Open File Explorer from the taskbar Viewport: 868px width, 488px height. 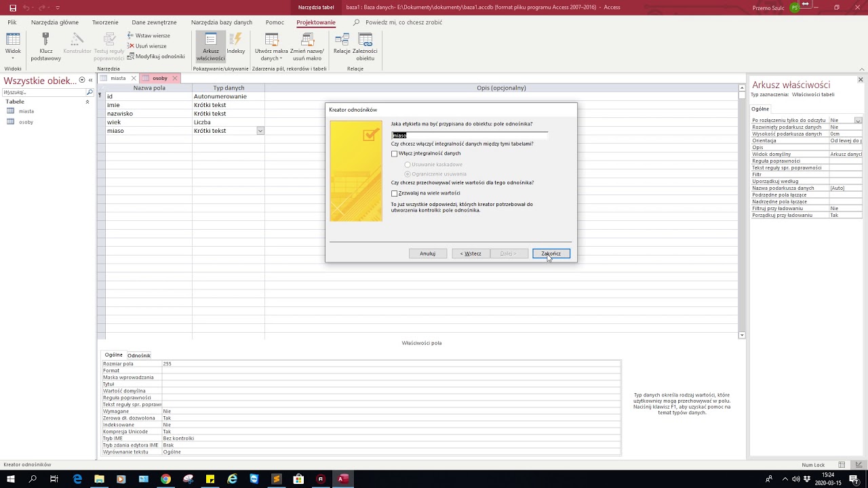(x=100, y=479)
